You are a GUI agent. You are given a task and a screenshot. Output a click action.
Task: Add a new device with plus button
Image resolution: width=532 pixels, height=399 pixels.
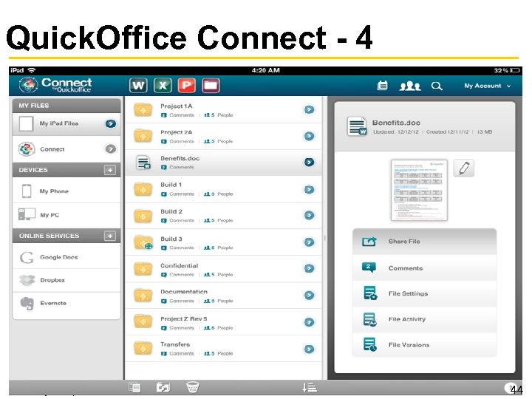pos(110,170)
